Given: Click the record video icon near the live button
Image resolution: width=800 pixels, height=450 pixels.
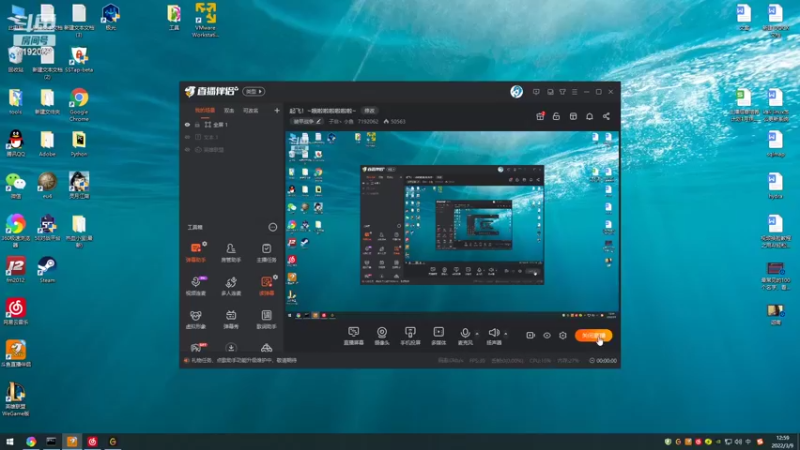Looking at the screenshot, I should click(x=530, y=335).
